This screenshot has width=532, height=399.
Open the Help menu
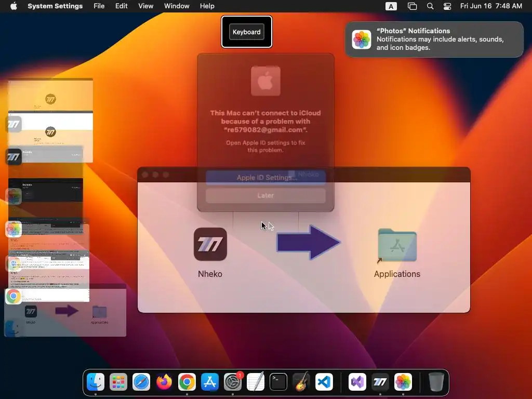(207, 6)
